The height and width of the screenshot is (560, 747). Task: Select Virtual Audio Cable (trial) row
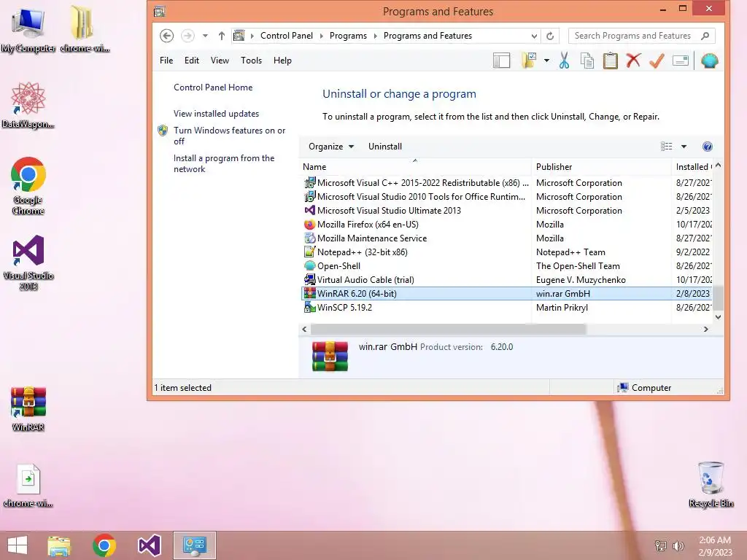click(507, 279)
